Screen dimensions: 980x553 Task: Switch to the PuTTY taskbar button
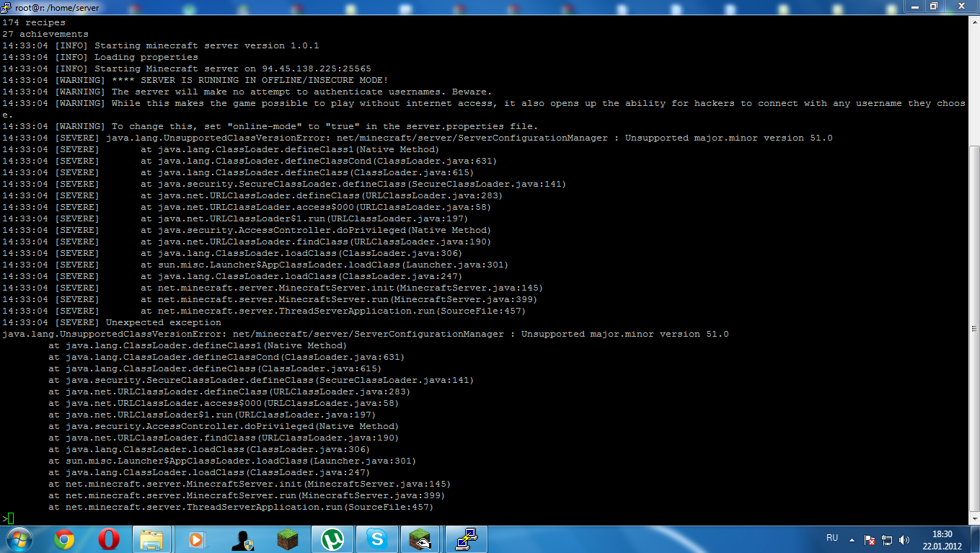[467, 539]
